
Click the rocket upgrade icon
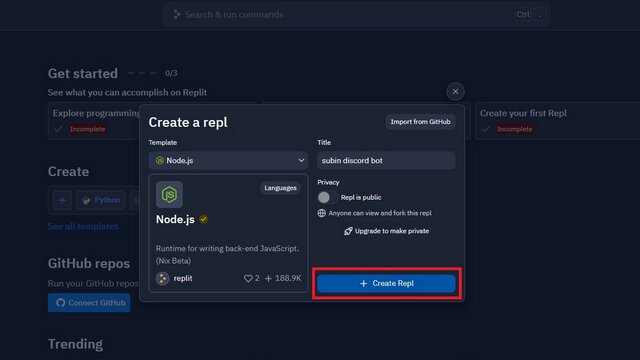coord(348,231)
